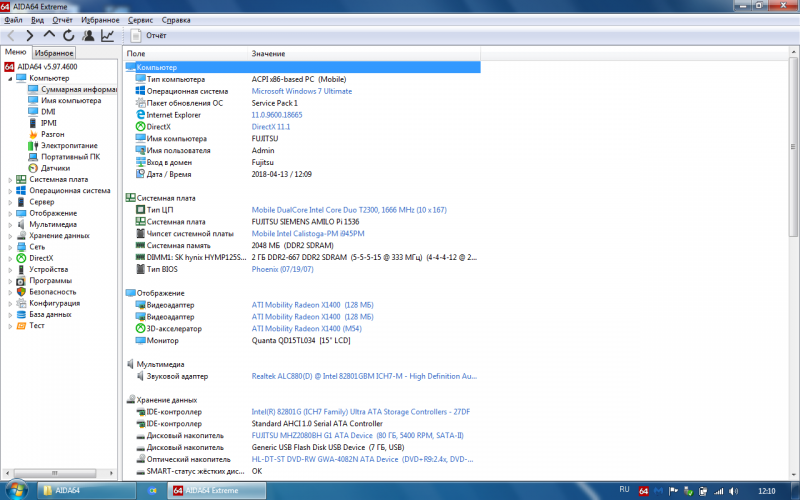Click the Программы tree icon
The width and height of the screenshot is (800, 500).
21,281
